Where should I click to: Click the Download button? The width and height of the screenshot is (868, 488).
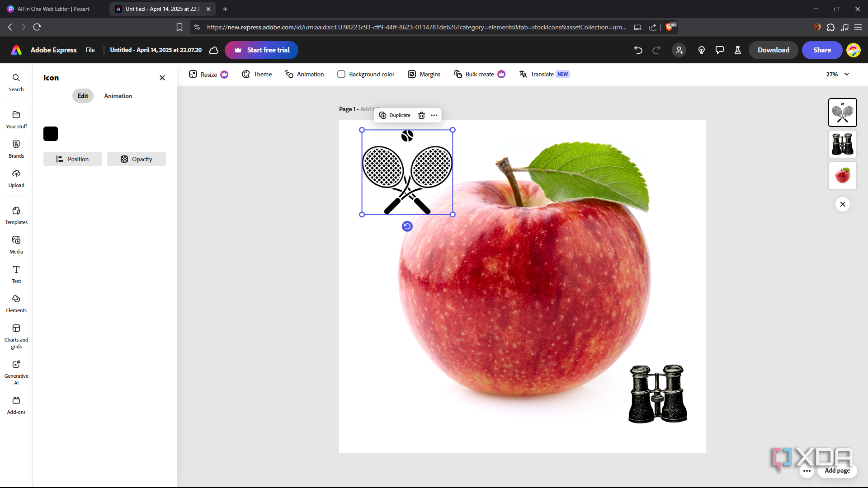774,50
